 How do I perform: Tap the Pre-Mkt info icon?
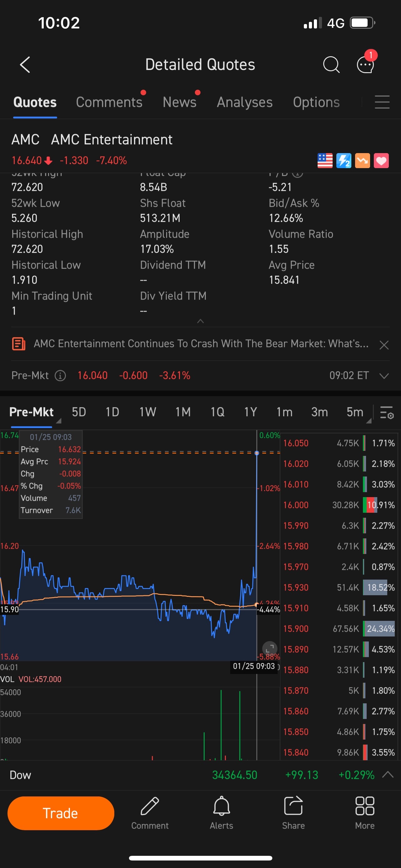(60, 375)
